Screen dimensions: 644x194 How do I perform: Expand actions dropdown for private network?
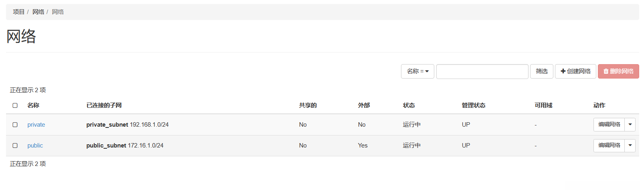click(630, 125)
